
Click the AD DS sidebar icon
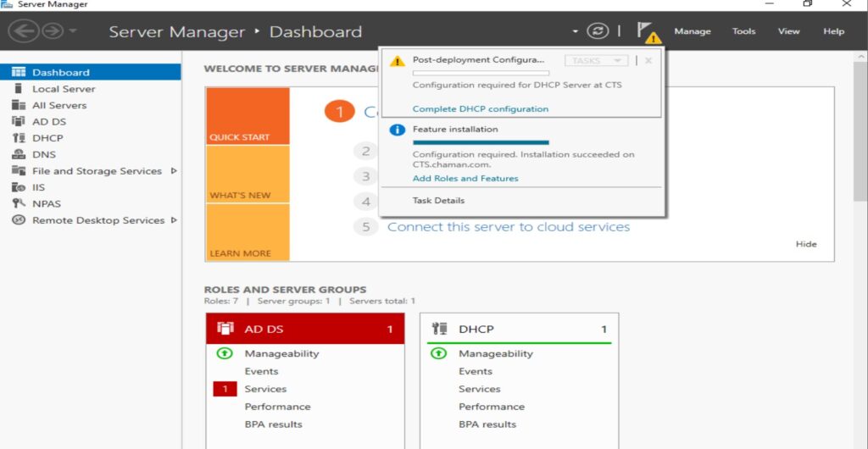pyautogui.click(x=19, y=121)
